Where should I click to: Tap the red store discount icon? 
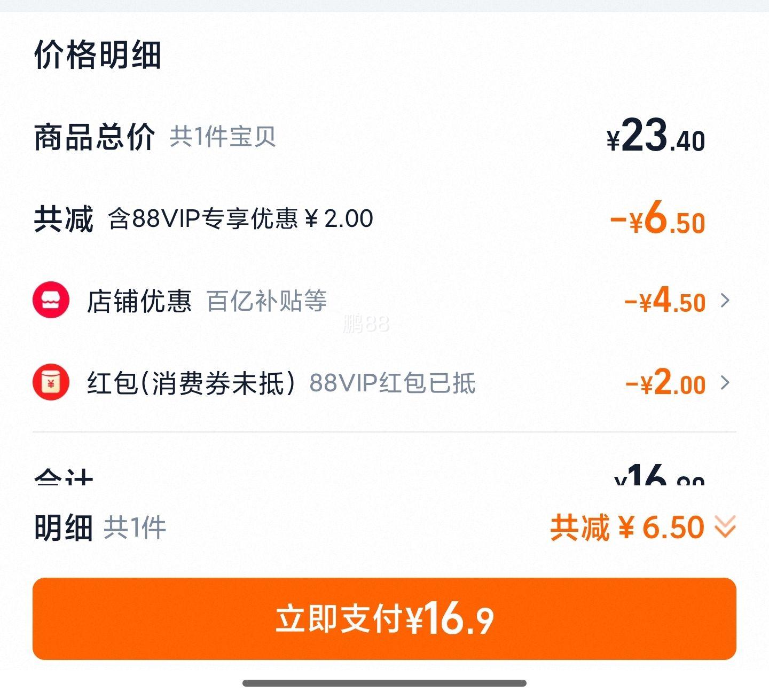51,301
